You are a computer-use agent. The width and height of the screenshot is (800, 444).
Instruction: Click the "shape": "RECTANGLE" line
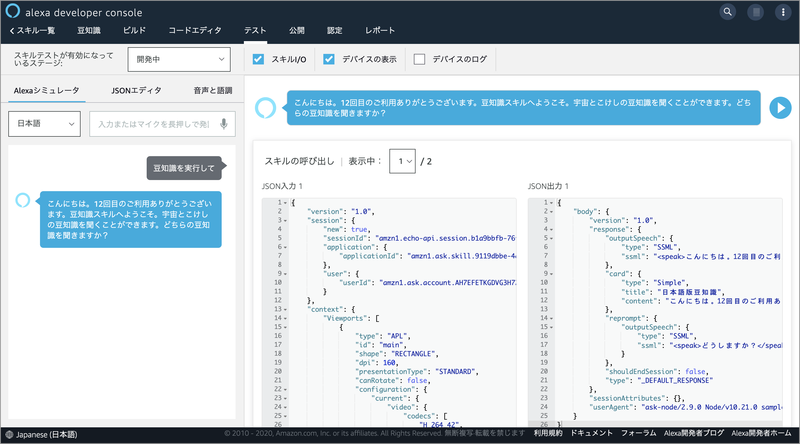397,354
